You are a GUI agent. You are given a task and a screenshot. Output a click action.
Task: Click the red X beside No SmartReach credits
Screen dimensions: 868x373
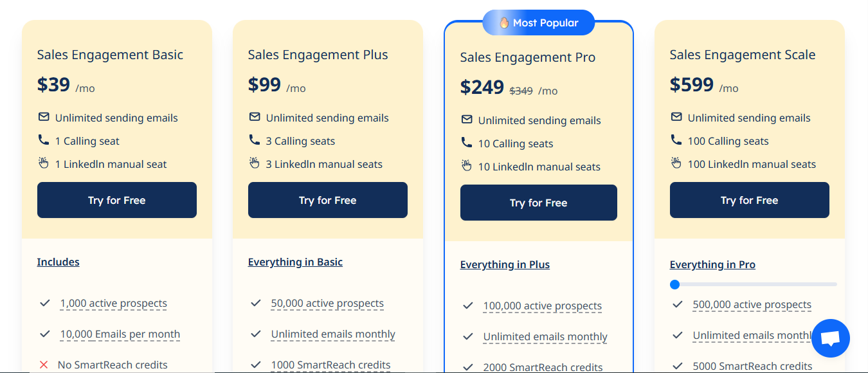(44, 364)
